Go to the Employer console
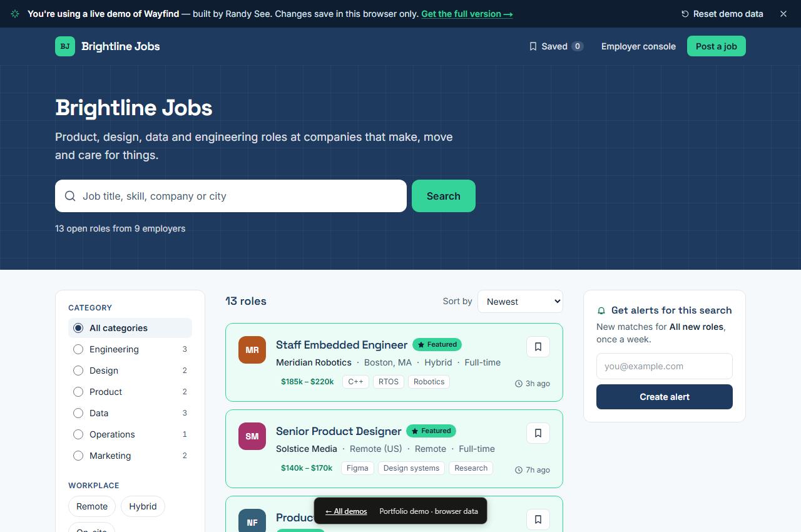 tap(638, 46)
